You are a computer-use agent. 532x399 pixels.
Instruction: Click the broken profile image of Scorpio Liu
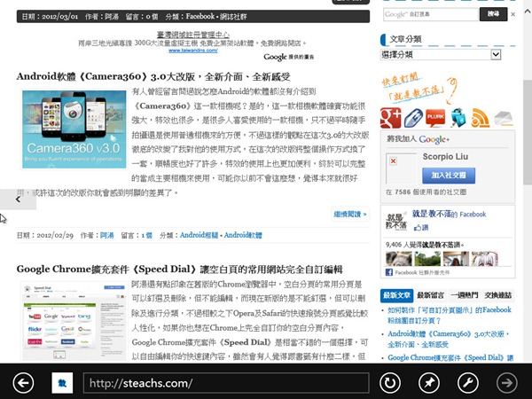pyautogui.click(x=402, y=168)
